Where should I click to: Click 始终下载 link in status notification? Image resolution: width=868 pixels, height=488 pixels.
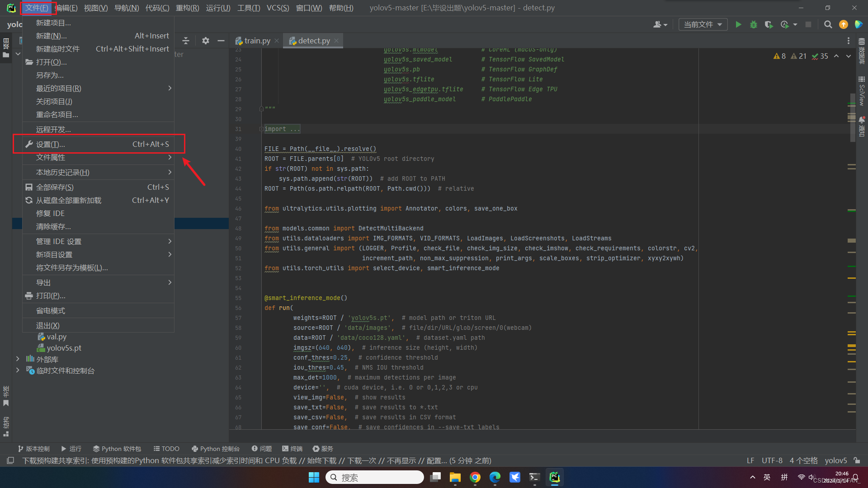click(x=321, y=460)
